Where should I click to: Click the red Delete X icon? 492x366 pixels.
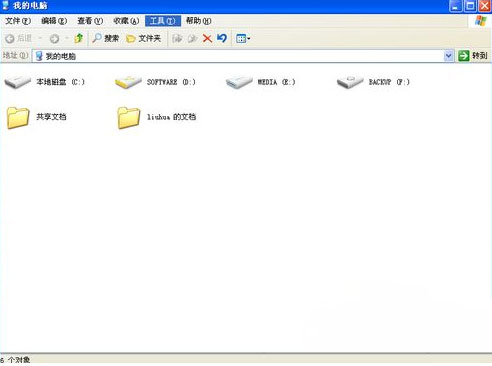pos(207,38)
